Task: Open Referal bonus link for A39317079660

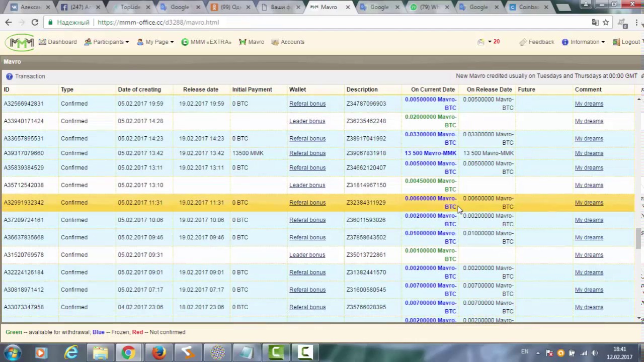Action: 307,153
